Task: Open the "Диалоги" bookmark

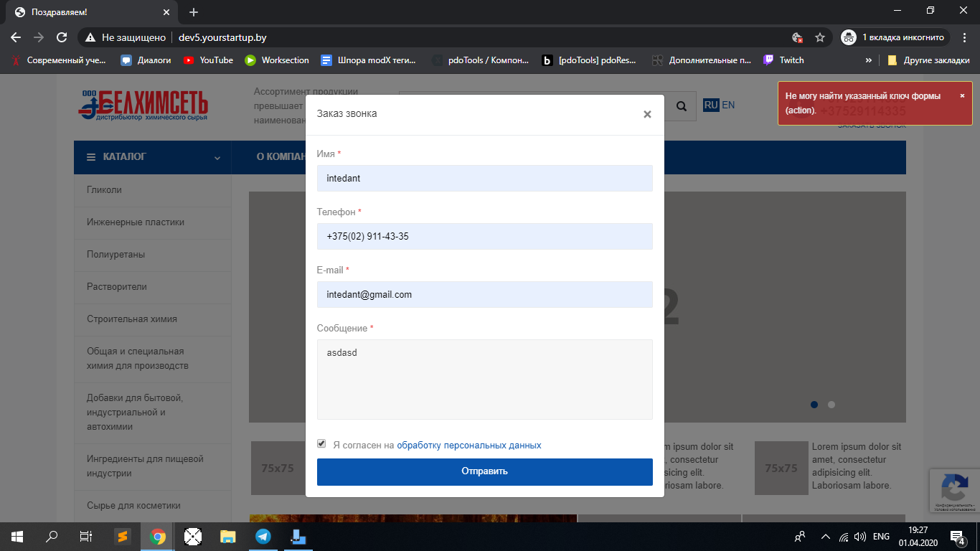Action: click(146, 60)
